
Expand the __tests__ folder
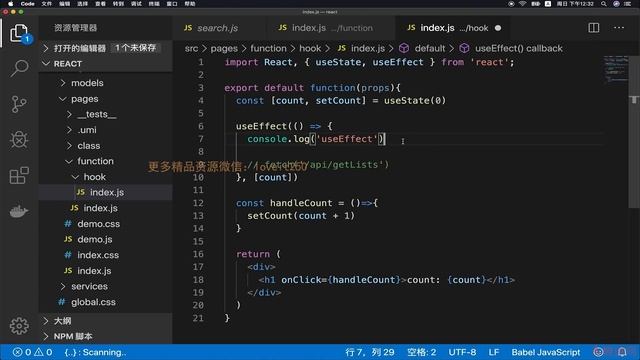coord(97,114)
